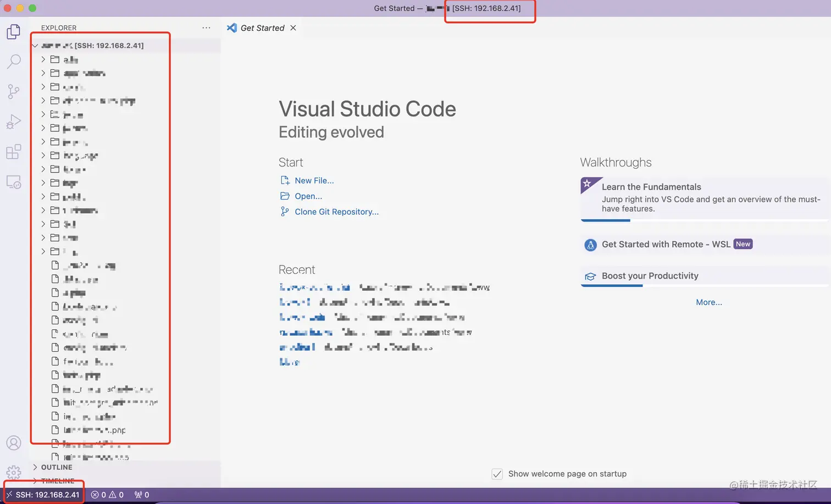Click the SSH: 192.168.2.41 remote indicator
Image resolution: width=831 pixels, height=504 pixels.
click(43, 495)
